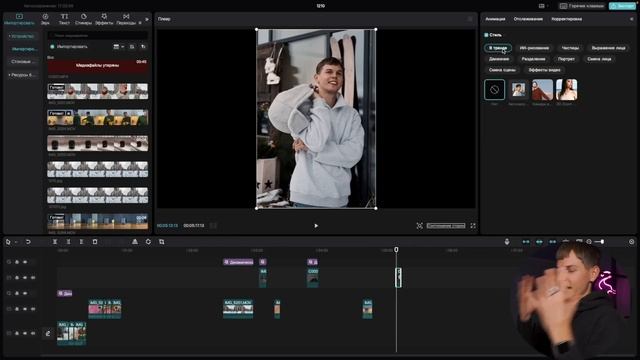Image resolution: width=640 pixels, height=360 pixels.
Task: Open the pointer tool dropdown arrow
Action: tap(16, 242)
